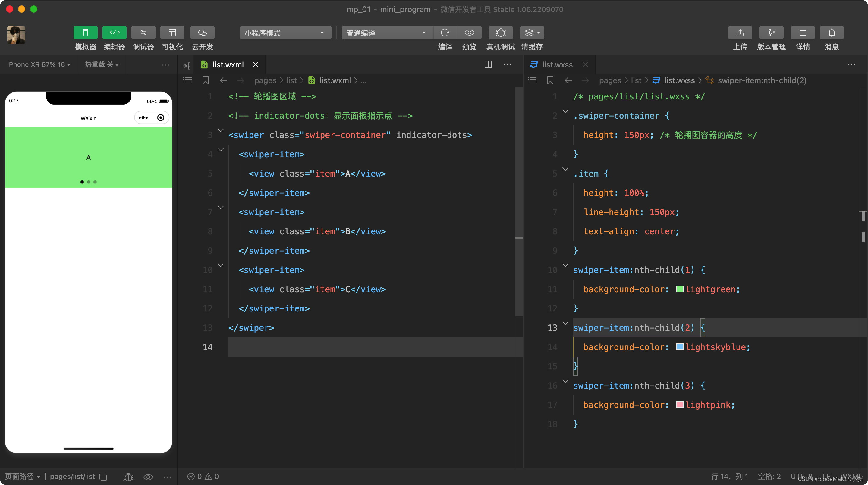This screenshot has width=868, height=485.
Task: Open the page path (页面路径) dropdown
Action: [23, 477]
